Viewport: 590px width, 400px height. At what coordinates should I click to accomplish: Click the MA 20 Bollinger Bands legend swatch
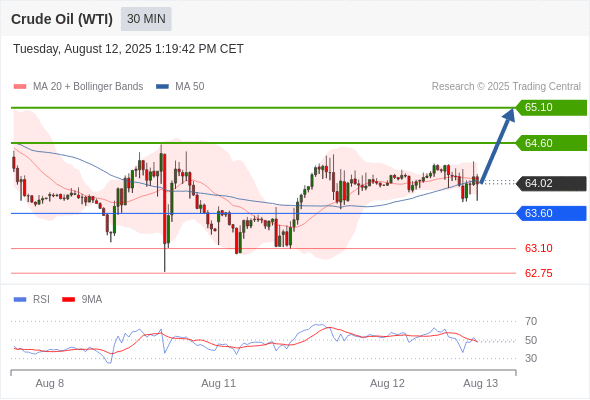[20, 87]
